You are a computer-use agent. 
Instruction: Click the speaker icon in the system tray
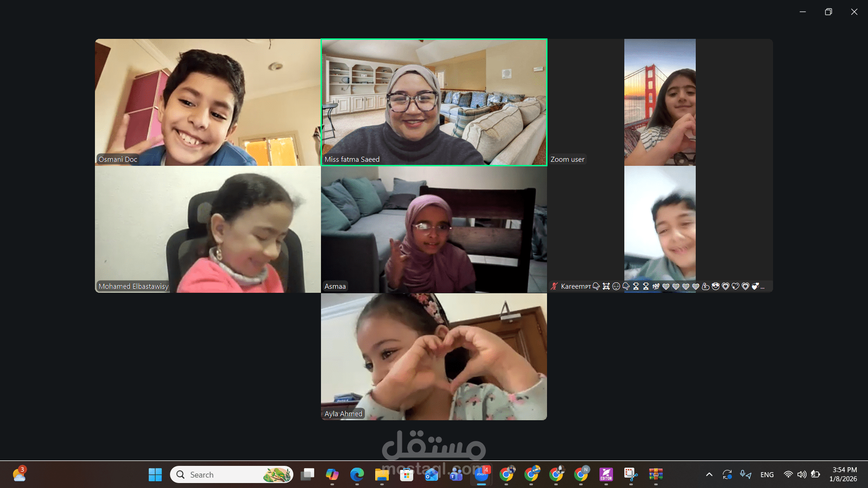click(x=802, y=474)
